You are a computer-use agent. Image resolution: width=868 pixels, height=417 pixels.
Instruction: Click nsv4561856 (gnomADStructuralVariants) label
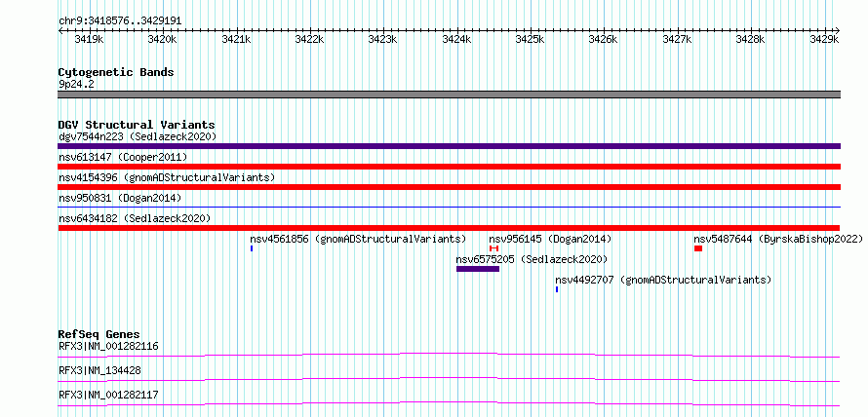coord(358,239)
